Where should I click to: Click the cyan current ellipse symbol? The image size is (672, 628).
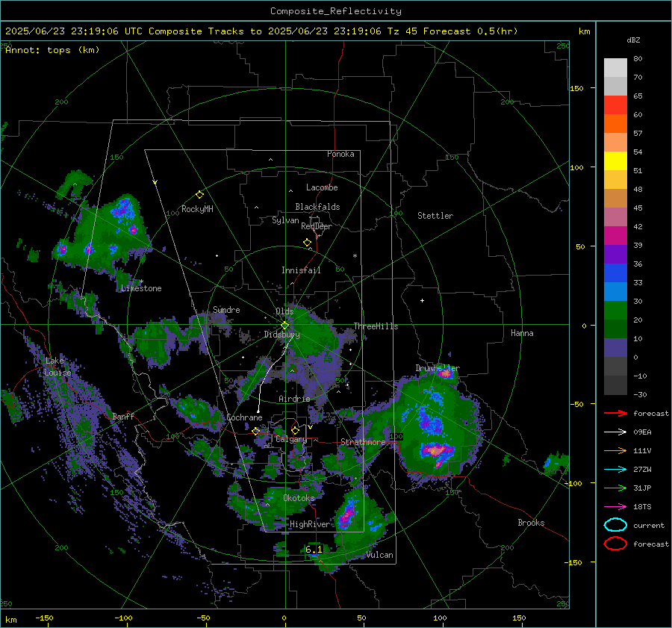pyautogui.click(x=615, y=525)
